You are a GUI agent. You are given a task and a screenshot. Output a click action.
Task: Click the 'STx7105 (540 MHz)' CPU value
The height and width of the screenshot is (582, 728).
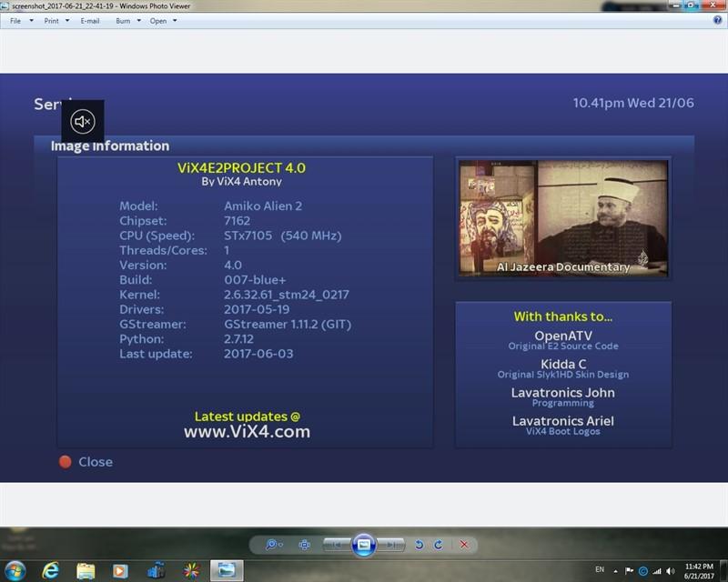283,236
